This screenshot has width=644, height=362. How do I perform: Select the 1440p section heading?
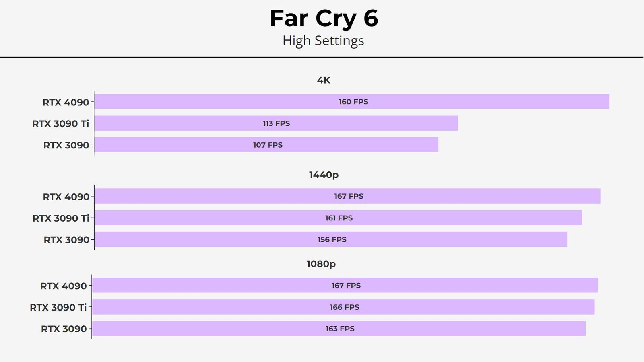pyautogui.click(x=324, y=175)
